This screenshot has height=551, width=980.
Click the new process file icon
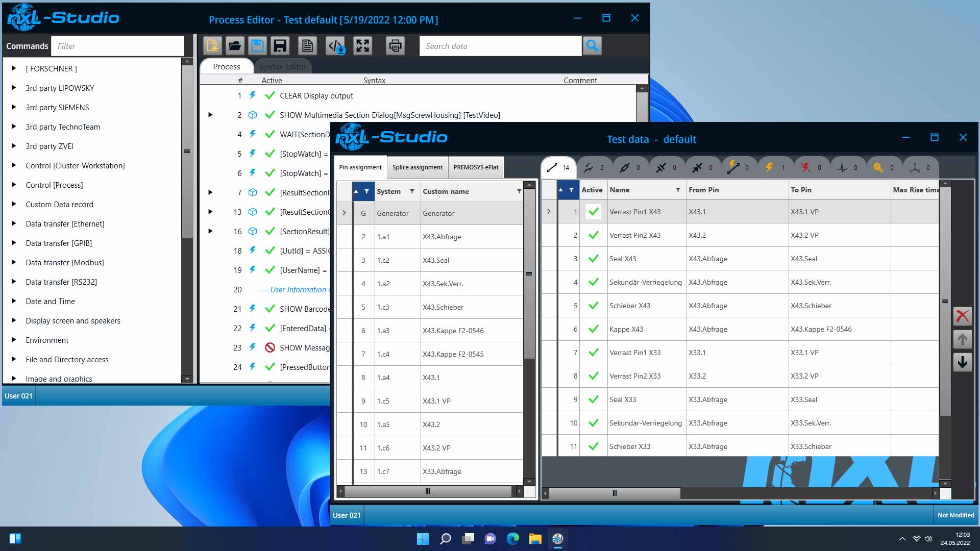pyautogui.click(x=212, y=46)
